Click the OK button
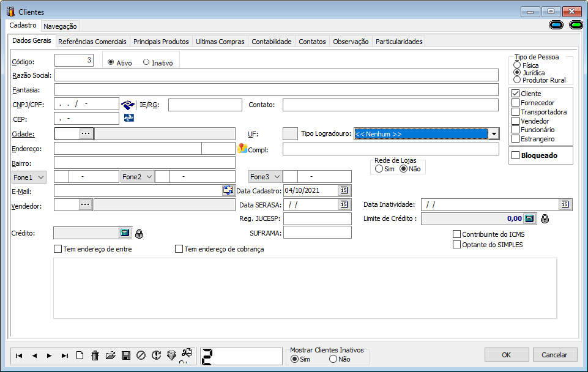Screen dimensions: 588x372 click(507, 355)
